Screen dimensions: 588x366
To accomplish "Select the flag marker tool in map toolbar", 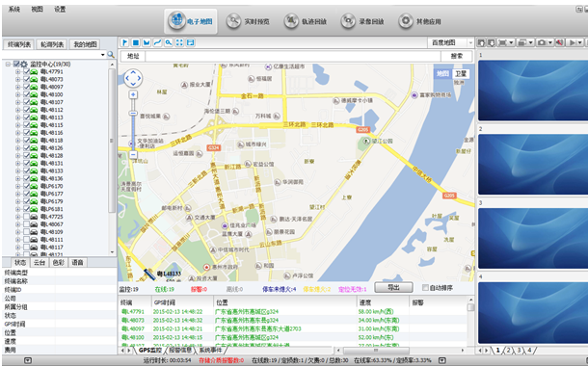I will pos(125,42).
